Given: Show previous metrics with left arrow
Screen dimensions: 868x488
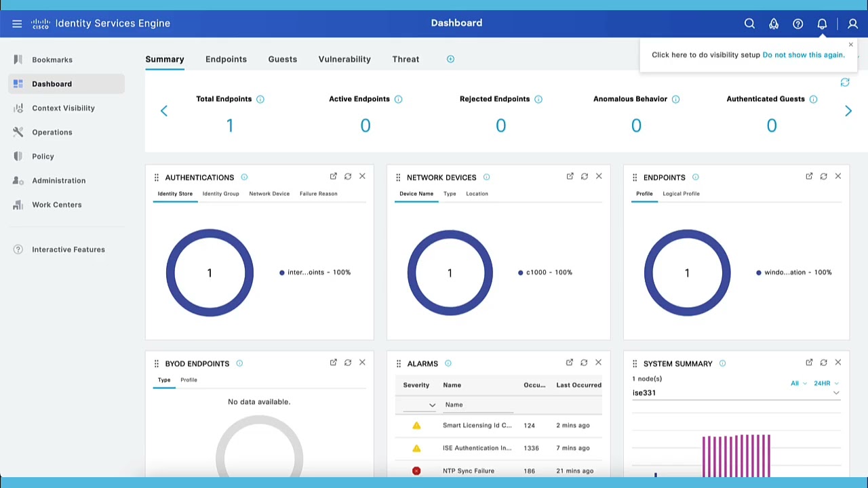Looking at the screenshot, I should point(163,111).
